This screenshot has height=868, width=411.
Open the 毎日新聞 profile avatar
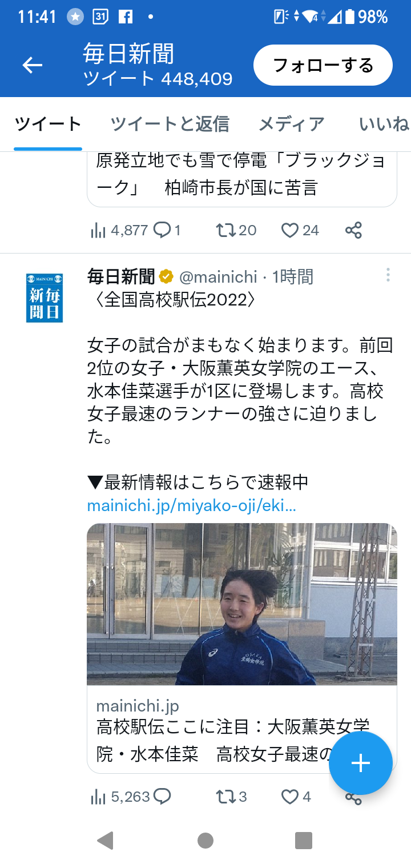(x=45, y=298)
